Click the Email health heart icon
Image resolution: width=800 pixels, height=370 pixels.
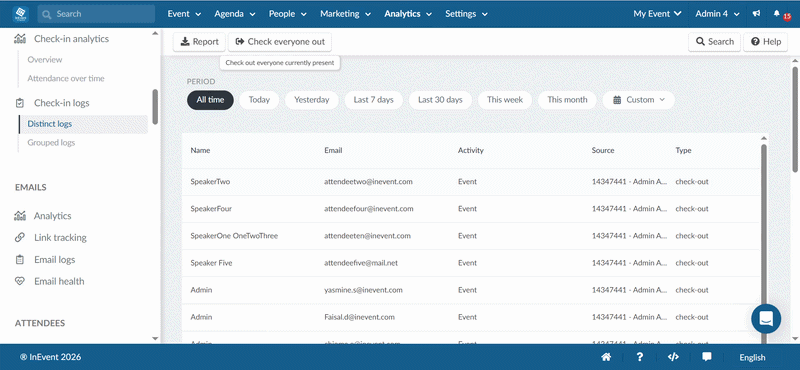20,281
